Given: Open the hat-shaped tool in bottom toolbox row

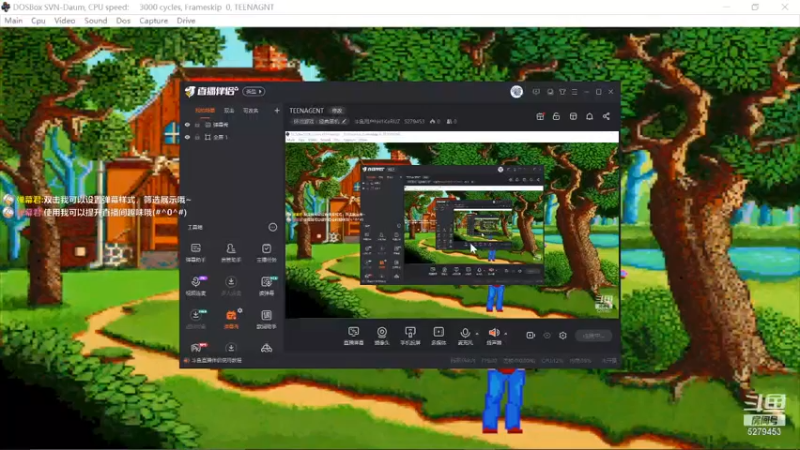Looking at the screenshot, I should pos(266,348).
